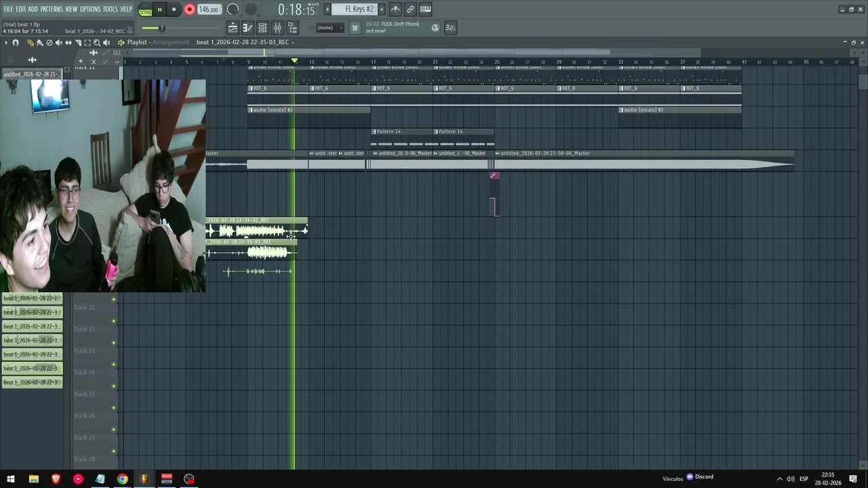Adjust the master pitch knob
Screen dimensions: 868x488
coord(251,9)
